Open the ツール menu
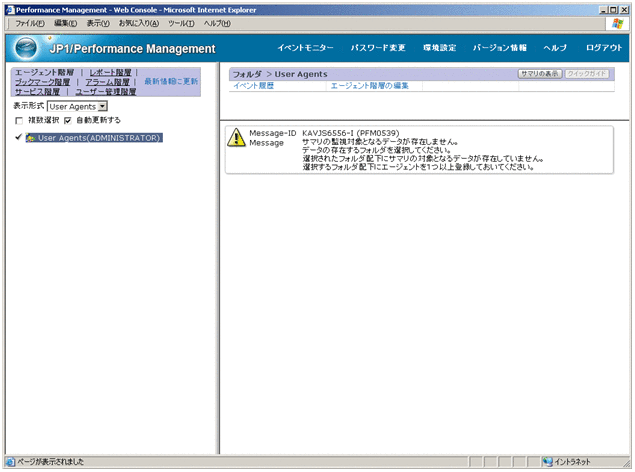Image resolution: width=635 pixels, height=472 pixels. click(x=181, y=23)
